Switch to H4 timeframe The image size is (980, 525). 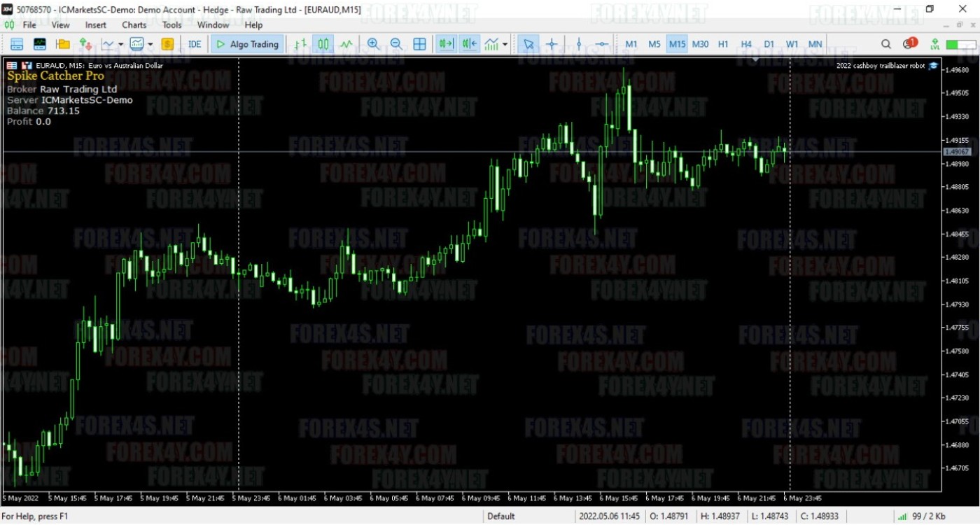(746, 44)
